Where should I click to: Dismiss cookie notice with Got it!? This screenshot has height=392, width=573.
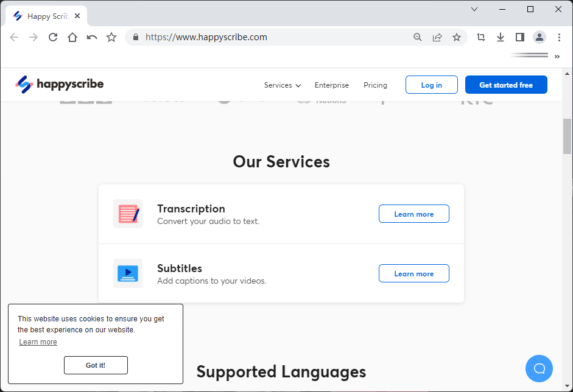96,365
